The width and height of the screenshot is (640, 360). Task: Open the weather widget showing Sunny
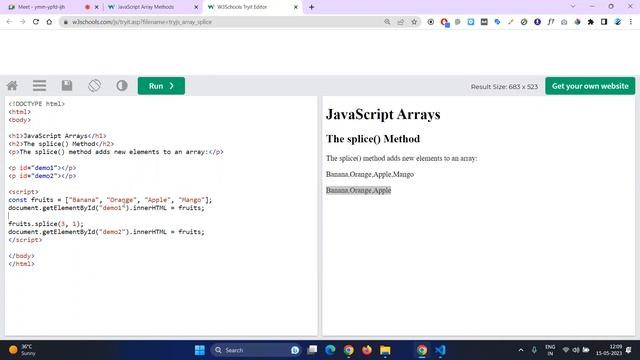pos(22,350)
